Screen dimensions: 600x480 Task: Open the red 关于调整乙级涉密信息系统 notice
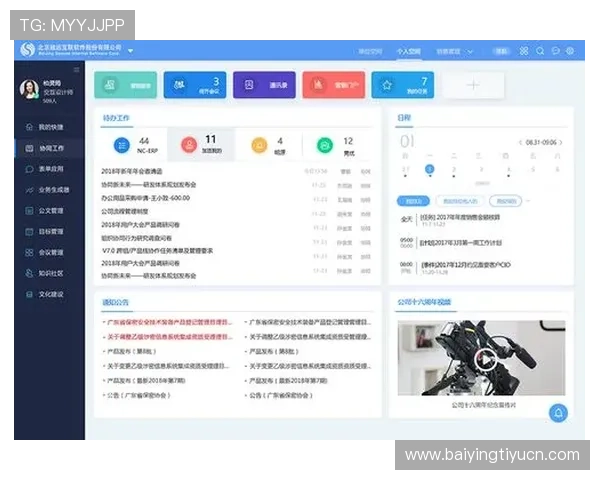(168, 337)
